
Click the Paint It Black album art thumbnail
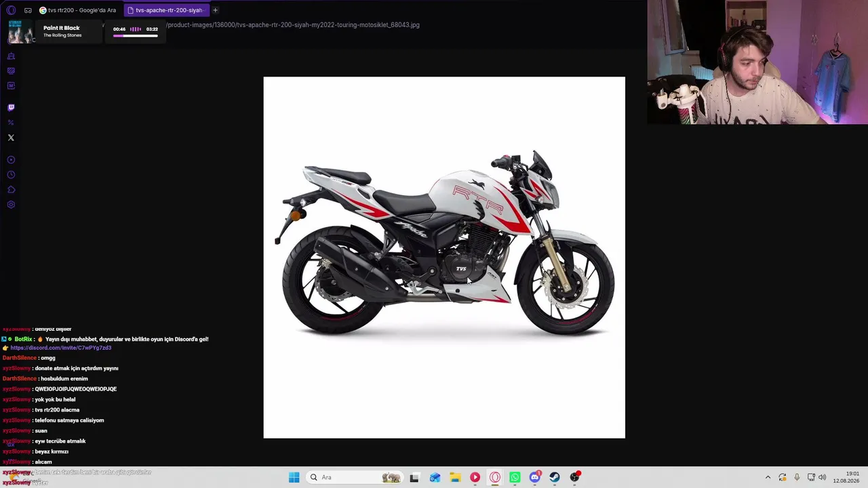20,32
